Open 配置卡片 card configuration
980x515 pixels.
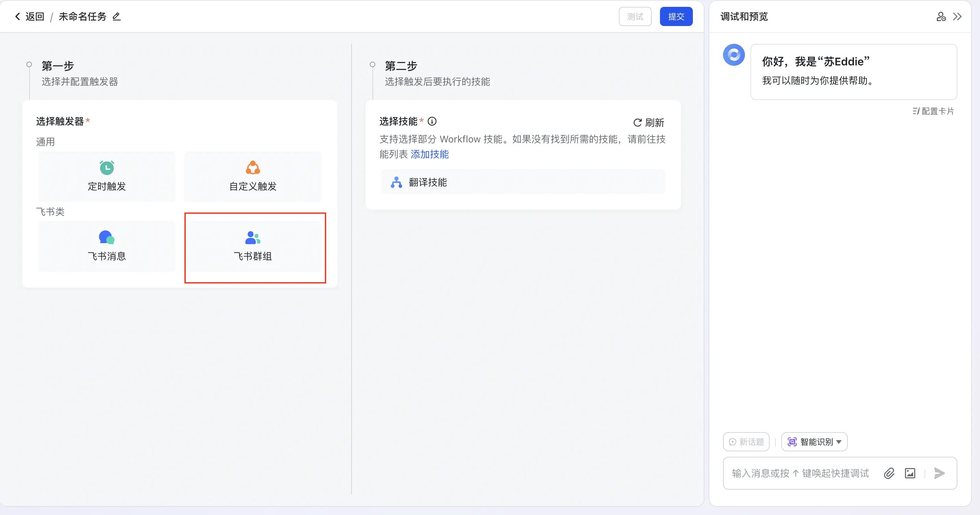pos(933,111)
